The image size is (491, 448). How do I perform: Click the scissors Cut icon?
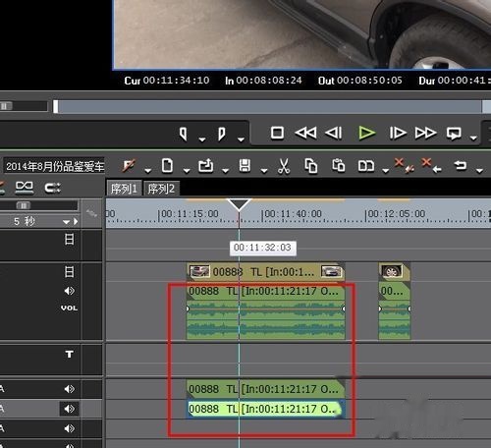point(284,166)
